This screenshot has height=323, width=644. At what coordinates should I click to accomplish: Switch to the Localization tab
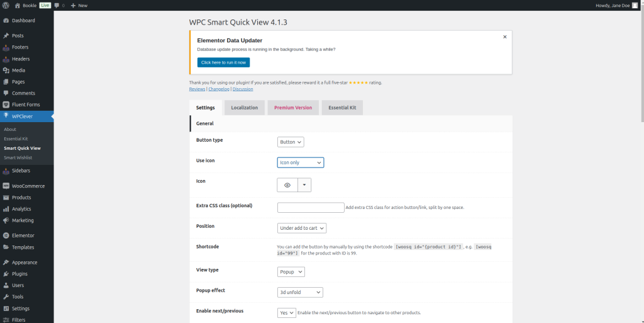(245, 108)
